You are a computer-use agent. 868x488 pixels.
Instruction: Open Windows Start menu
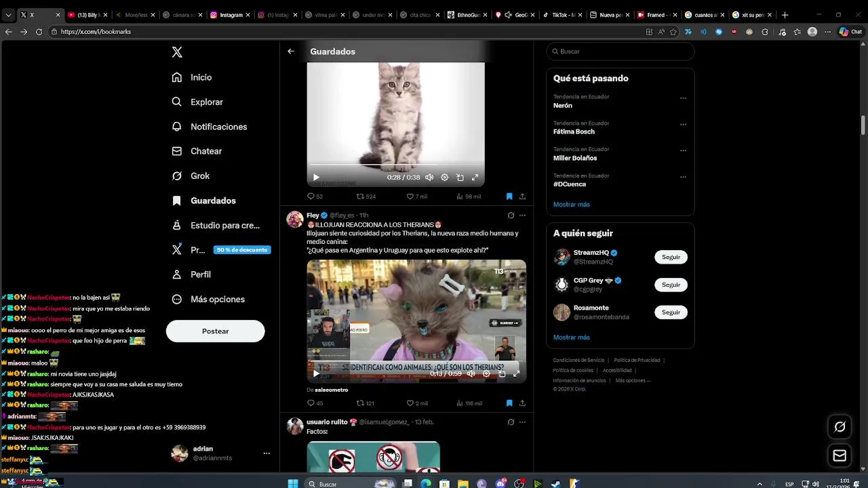(x=293, y=483)
